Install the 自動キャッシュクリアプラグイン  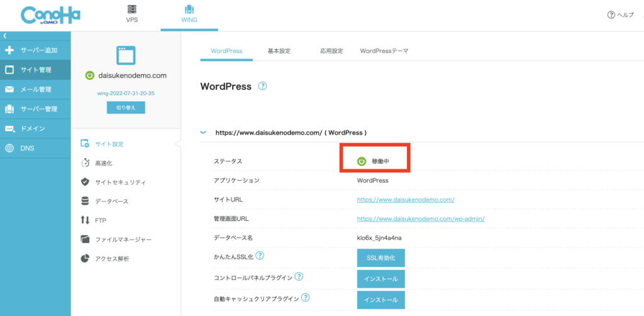point(380,300)
